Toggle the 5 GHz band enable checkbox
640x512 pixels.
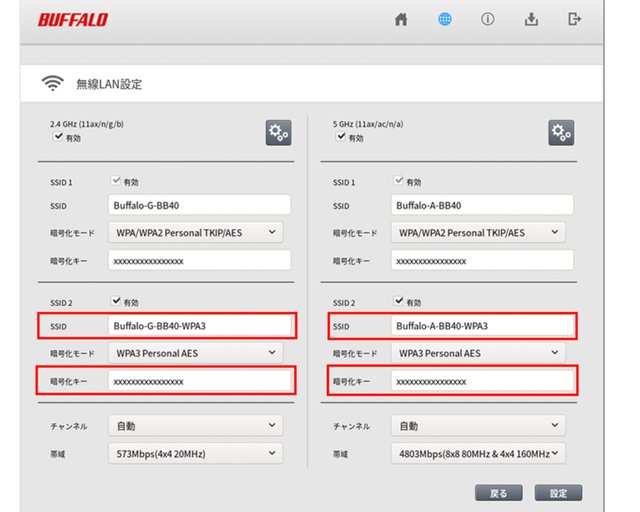click(x=342, y=138)
